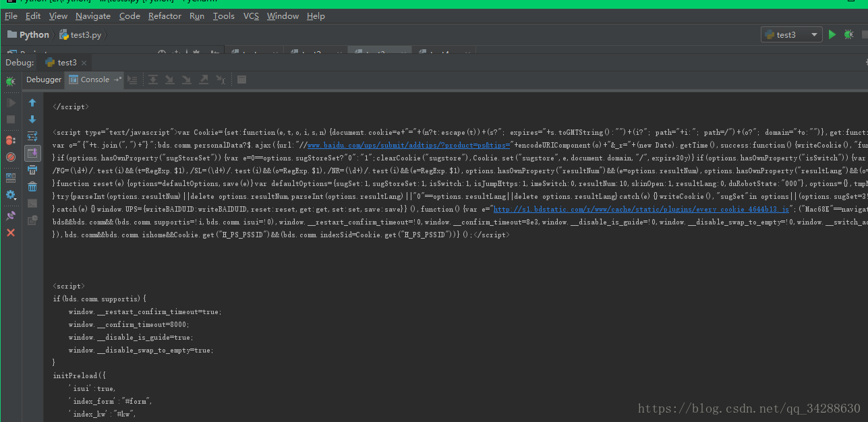This screenshot has width=868, height=422.
Task: Stop the debug session with the square icon
Action: 11,119
